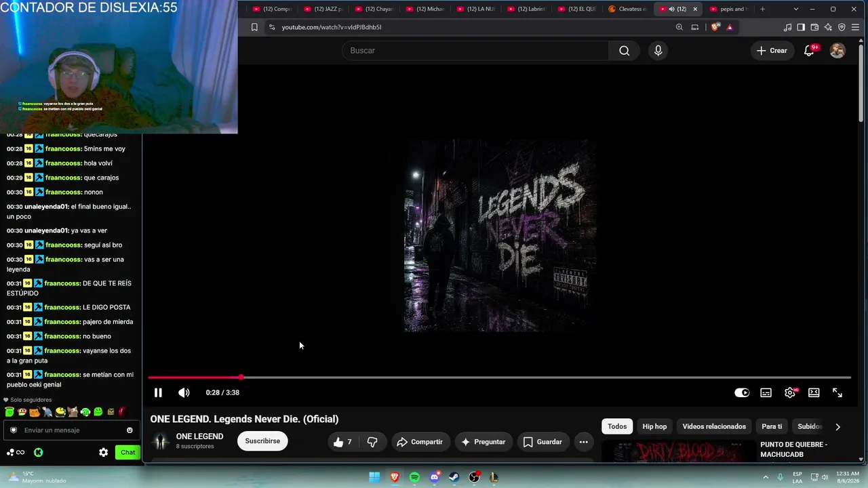The height and width of the screenshot is (488, 868).
Task: Click the shield icon in the chat input
Action: 13,430
